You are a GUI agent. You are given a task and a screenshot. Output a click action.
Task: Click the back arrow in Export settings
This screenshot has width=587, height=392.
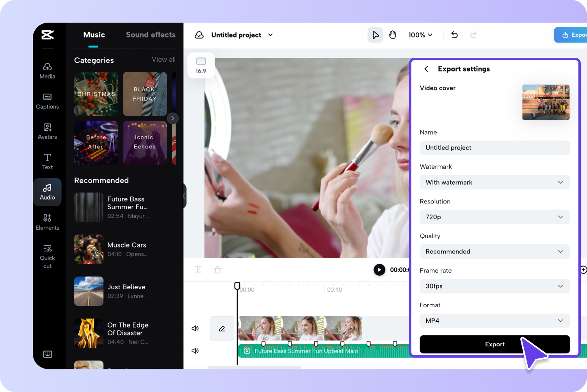426,69
